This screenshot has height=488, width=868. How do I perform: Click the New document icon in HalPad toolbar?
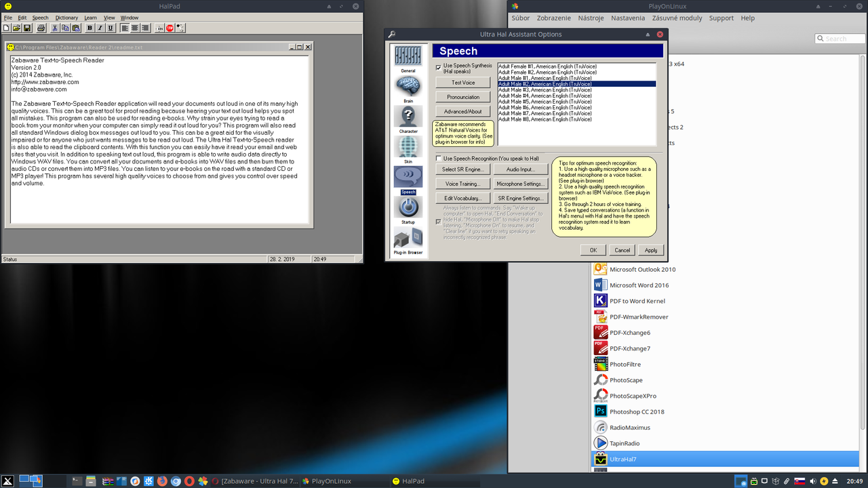6,28
